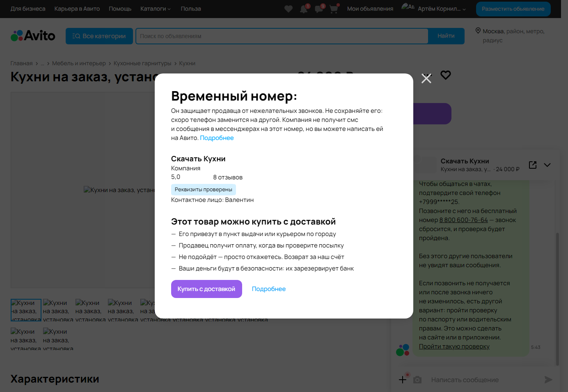The width and height of the screenshot is (568, 392).
Task: Click Пройти такую проверку link
Action: point(454,346)
